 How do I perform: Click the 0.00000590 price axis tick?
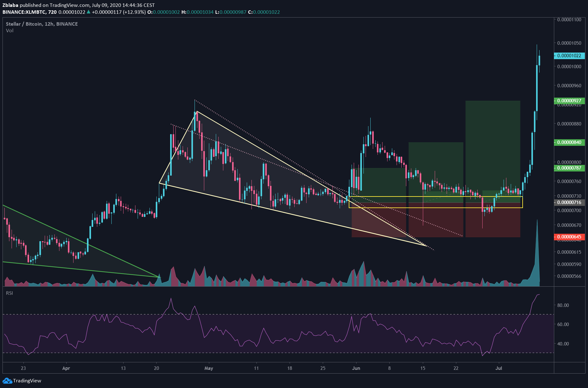(569, 264)
